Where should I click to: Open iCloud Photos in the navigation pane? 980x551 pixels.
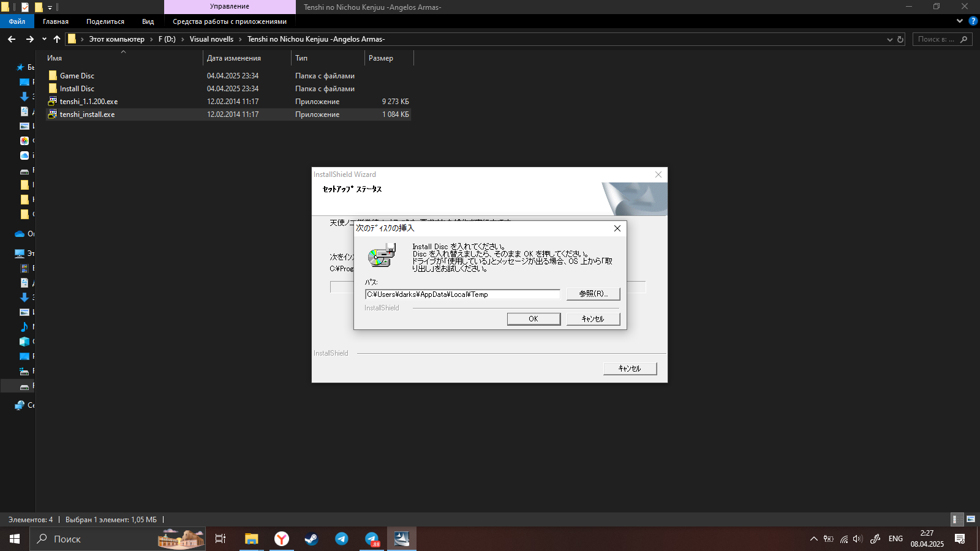pos(24,141)
